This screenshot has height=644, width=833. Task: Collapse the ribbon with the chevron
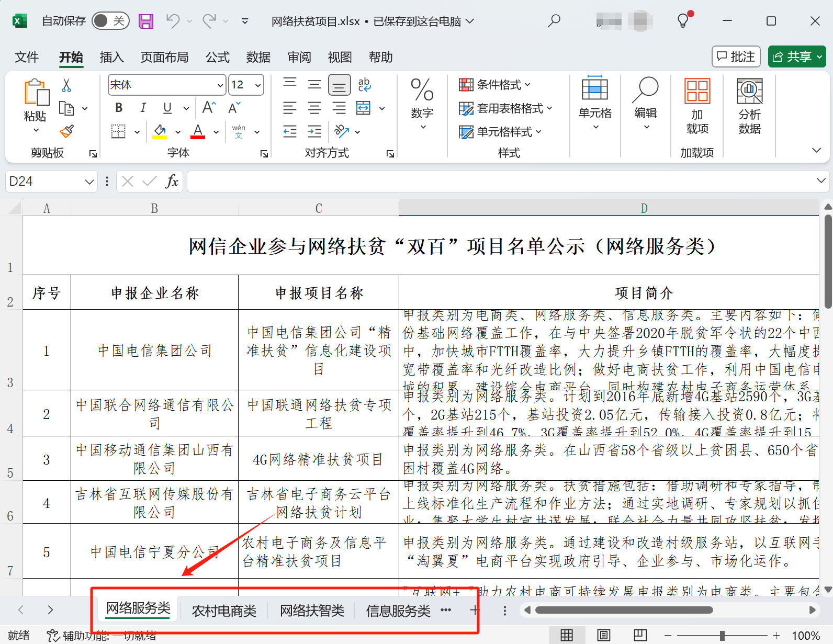pos(816,151)
